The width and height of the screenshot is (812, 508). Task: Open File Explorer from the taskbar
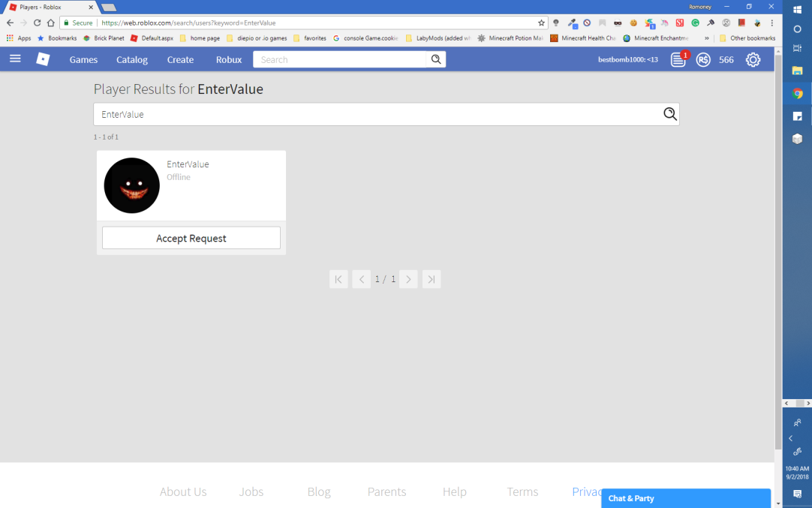pyautogui.click(x=797, y=71)
